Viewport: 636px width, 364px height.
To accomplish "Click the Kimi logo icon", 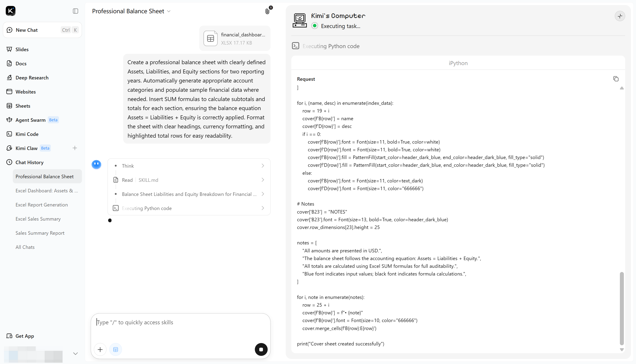I will click(x=11, y=11).
